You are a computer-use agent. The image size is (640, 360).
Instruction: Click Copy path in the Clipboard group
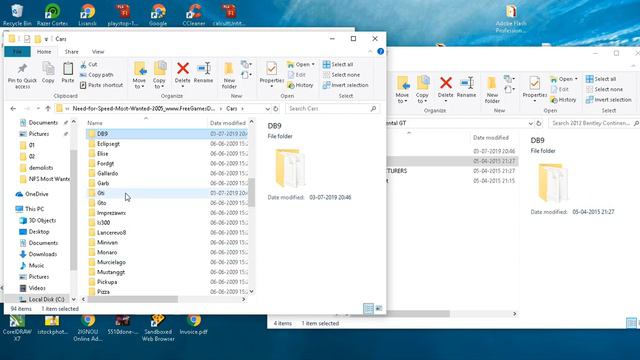tap(96, 75)
